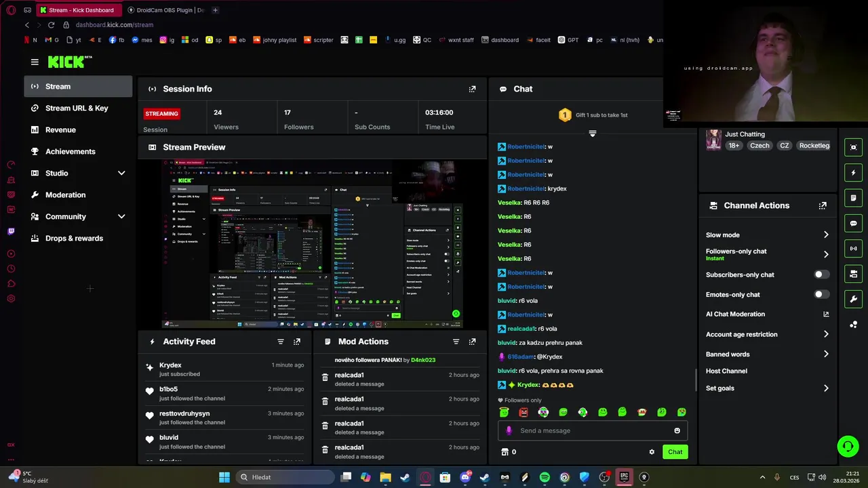Click the stream preview thumbnail

tap(313, 244)
